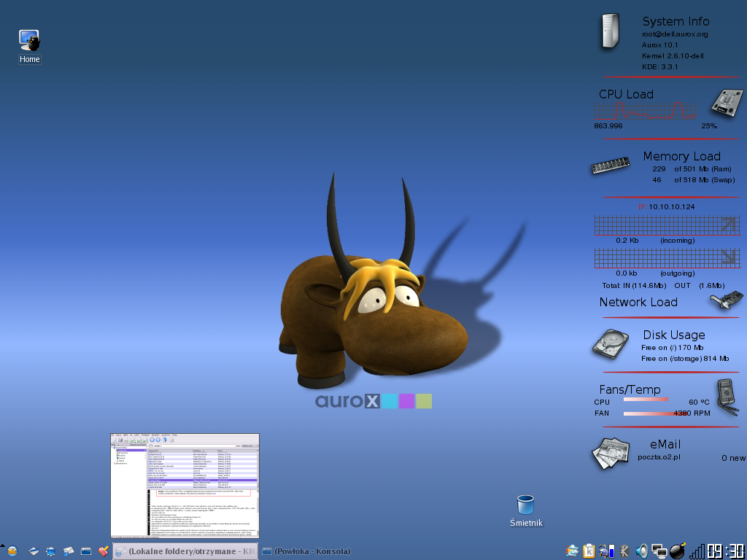Click the System Info computer tower icon
The image size is (747, 560).
coord(611,31)
